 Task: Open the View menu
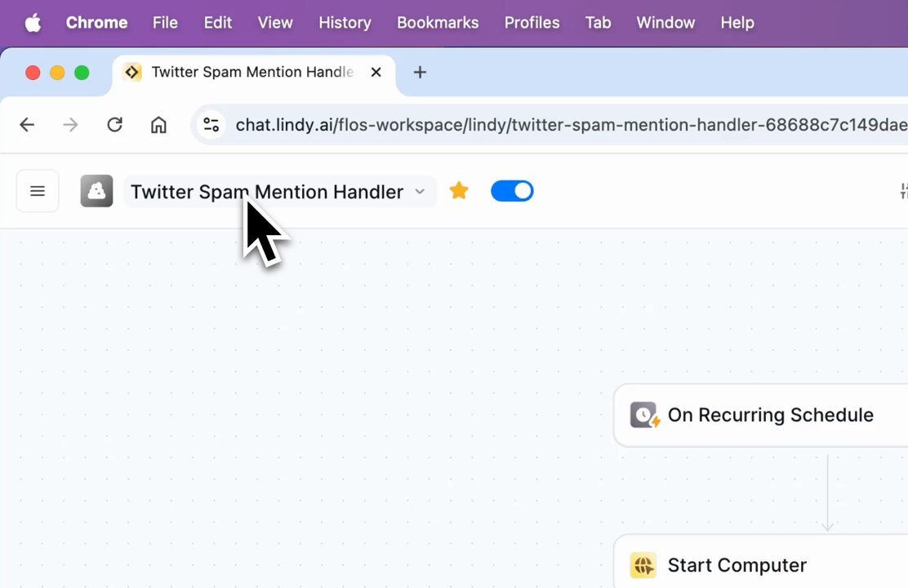275,23
